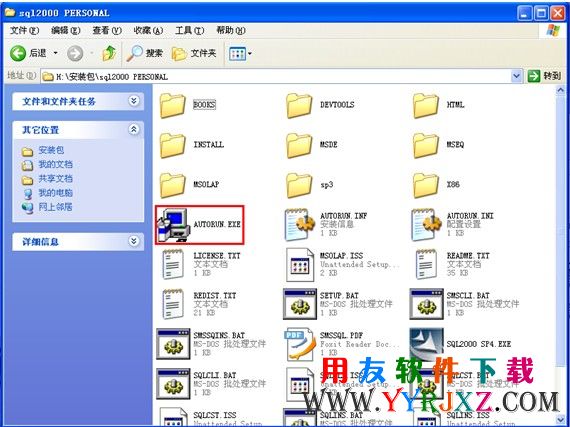Click the 转到 Go button
Image resolution: width=570 pixels, height=427 pixels.
pyautogui.click(x=544, y=76)
